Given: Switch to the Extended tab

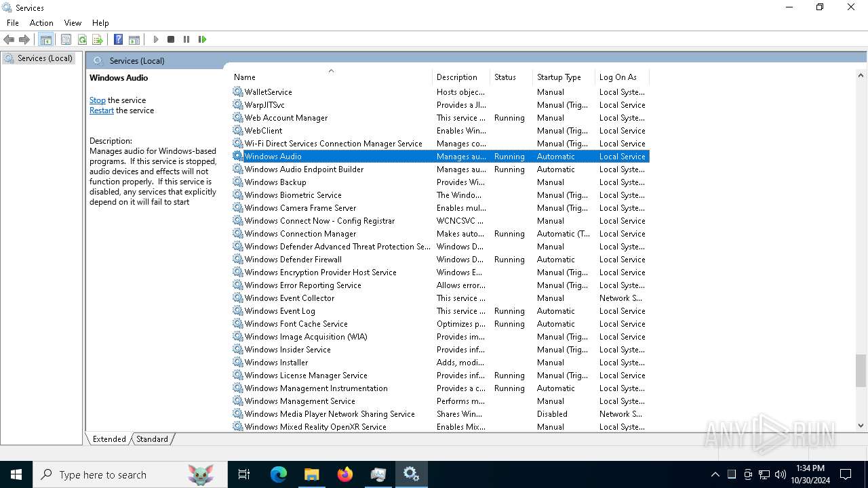Looking at the screenshot, I should 109,439.
